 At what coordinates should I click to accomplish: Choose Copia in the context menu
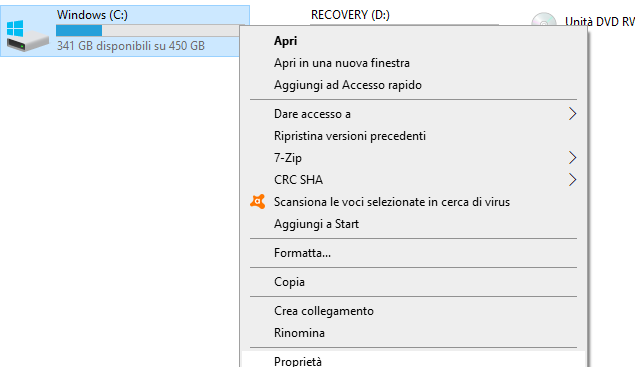click(413, 282)
